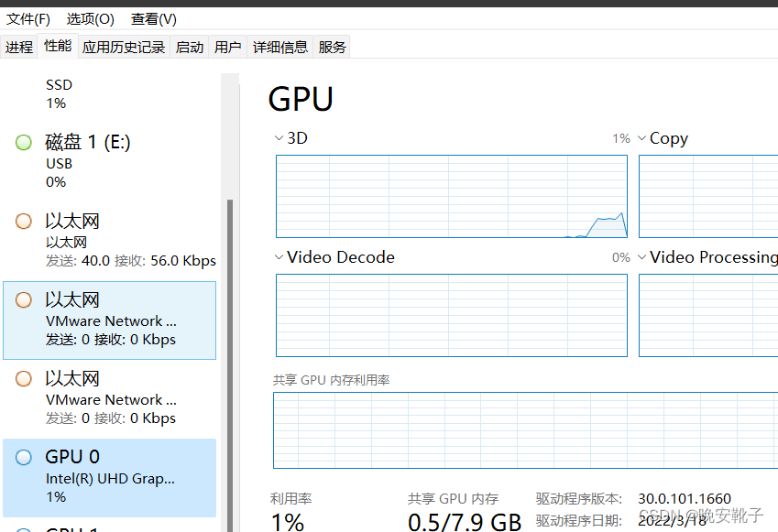
Task: Open the 选项(O) menu
Action: tap(89, 18)
